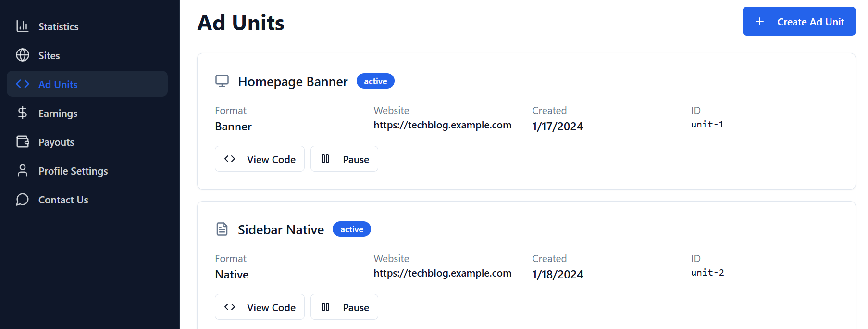The width and height of the screenshot is (868, 329).
Task: View Code for Homepage Banner
Action: coord(260,159)
